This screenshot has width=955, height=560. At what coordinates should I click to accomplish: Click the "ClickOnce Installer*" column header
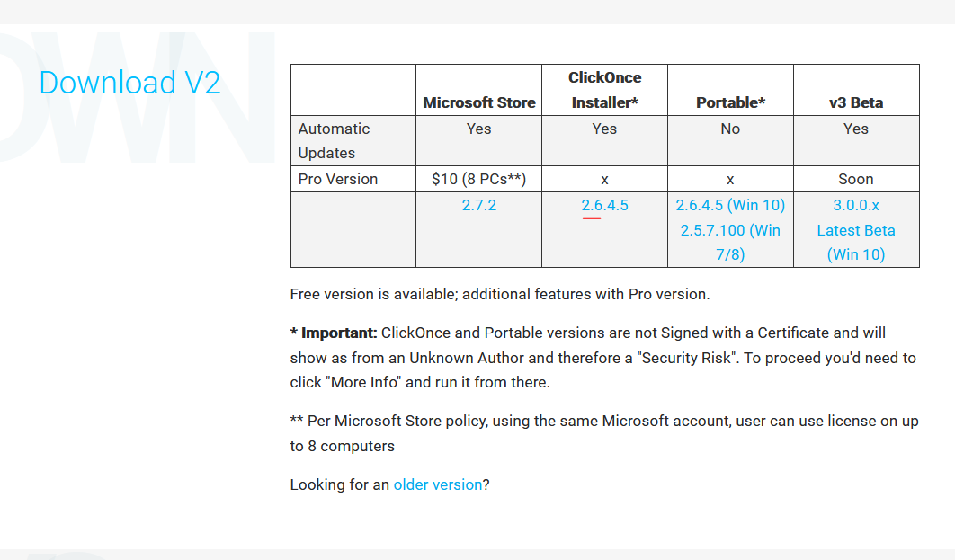coord(604,90)
